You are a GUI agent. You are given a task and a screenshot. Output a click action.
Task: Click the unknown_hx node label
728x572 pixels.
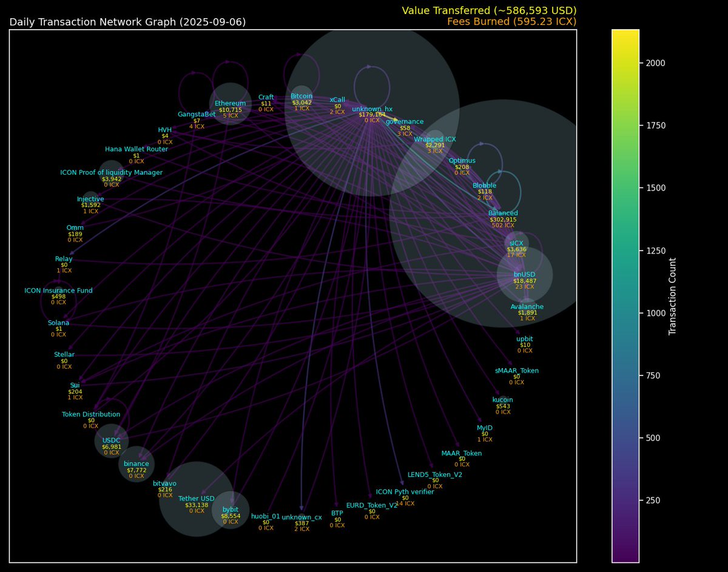[372, 109]
